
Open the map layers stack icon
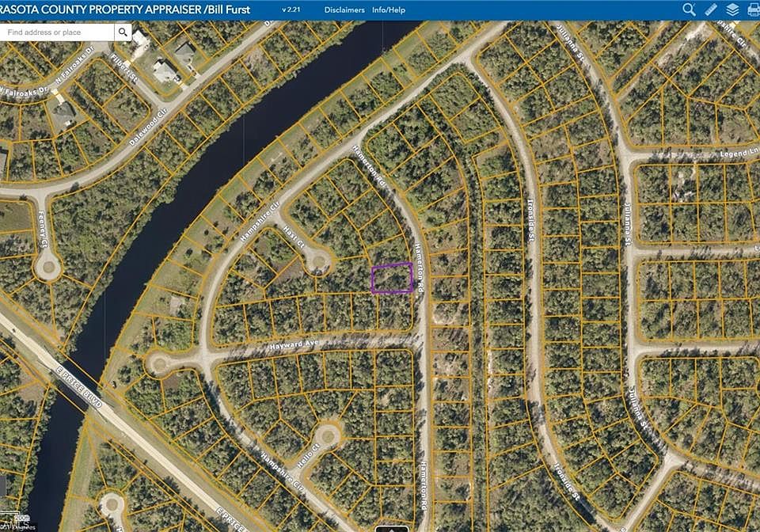733,9
